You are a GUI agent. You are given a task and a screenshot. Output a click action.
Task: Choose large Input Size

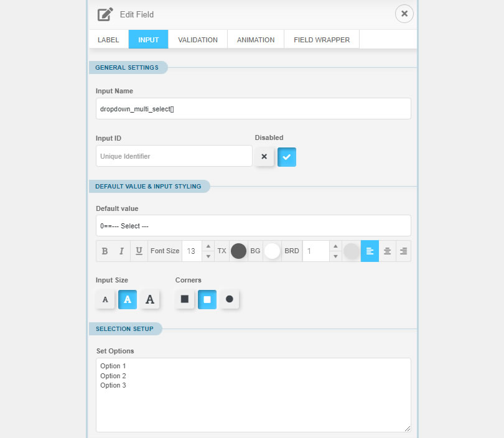tap(150, 299)
